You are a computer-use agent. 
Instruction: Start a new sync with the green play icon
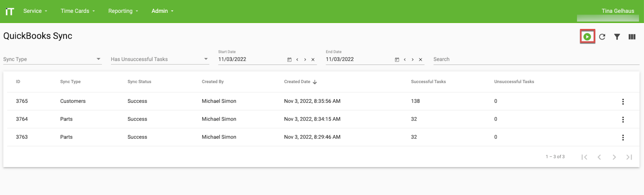[587, 37]
